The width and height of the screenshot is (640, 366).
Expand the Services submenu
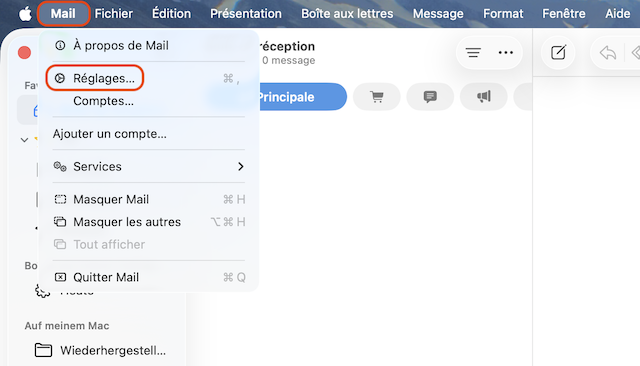149,166
